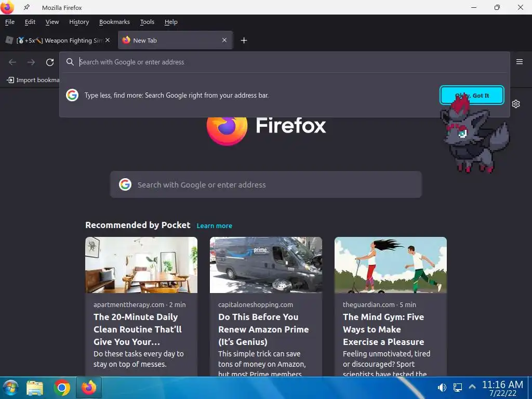Screen dimensions: 532x399
Task: Open the Amazon Prime van thumbnail
Action: click(x=266, y=265)
